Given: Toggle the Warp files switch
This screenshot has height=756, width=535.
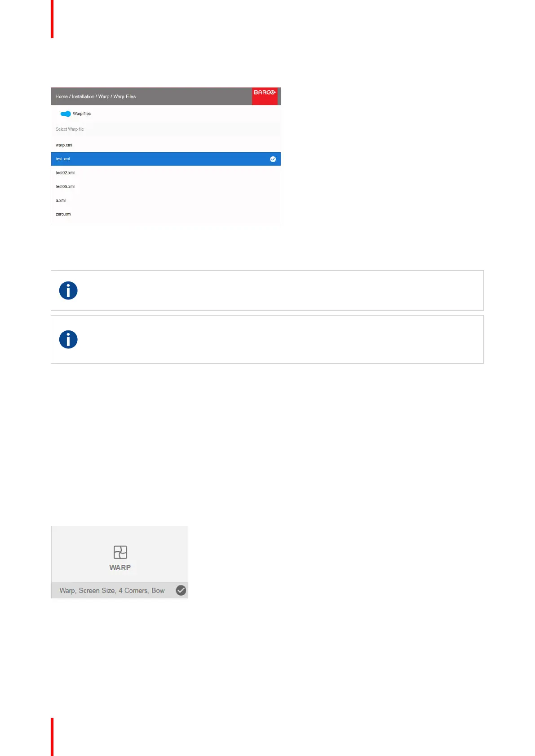Looking at the screenshot, I should (x=66, y=114).
